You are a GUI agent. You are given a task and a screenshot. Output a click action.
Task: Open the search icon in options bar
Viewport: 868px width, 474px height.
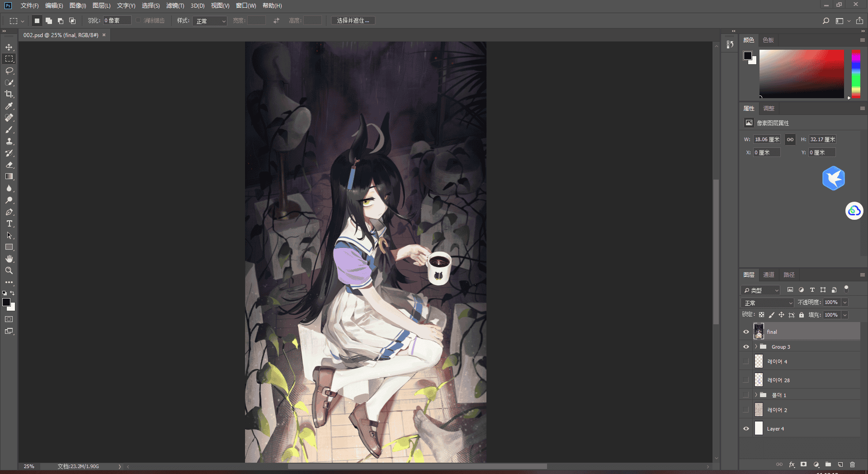[x=826, y=21]
